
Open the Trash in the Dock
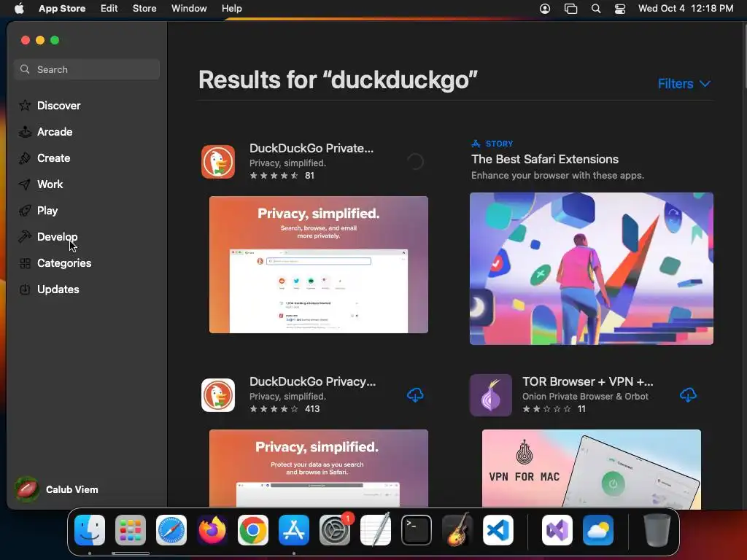click(x=657, y=530)
